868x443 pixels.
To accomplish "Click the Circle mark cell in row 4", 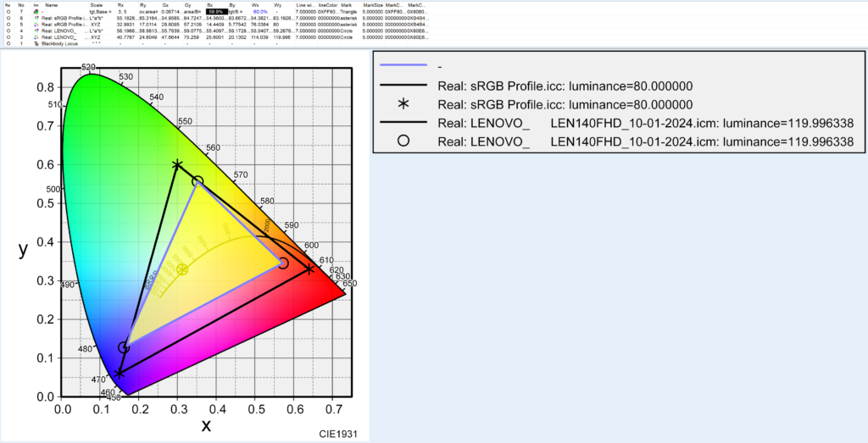I will pyautogui.click(x=347, y=31).
